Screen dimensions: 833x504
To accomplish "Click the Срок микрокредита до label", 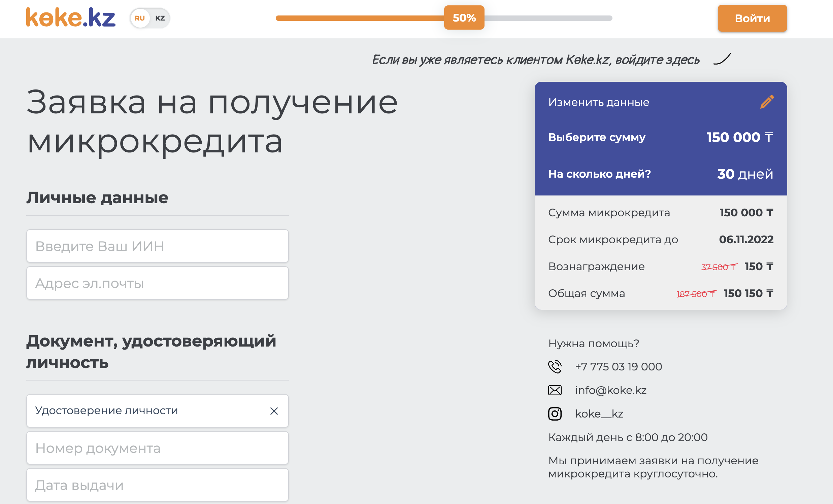I will [x=613, y=240].
